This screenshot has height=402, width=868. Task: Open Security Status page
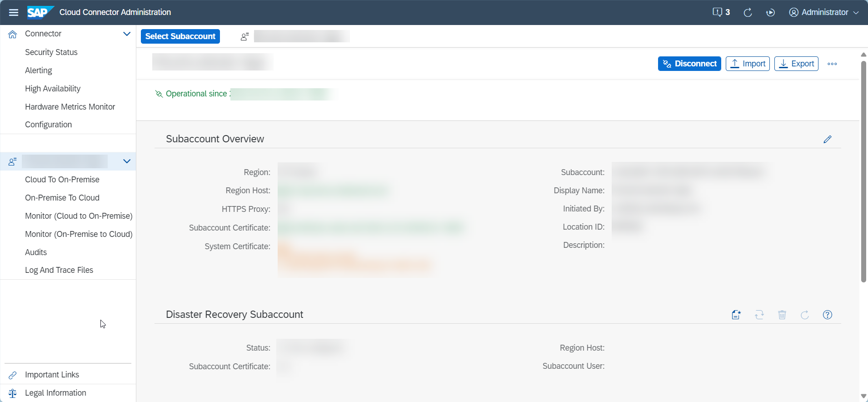tap(51, 52)
